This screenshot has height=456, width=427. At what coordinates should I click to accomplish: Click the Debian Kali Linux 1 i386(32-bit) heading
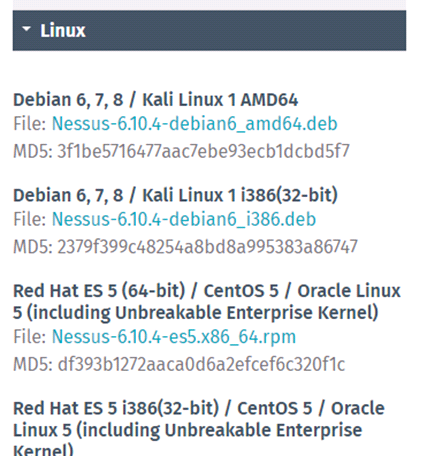point(175,195)
